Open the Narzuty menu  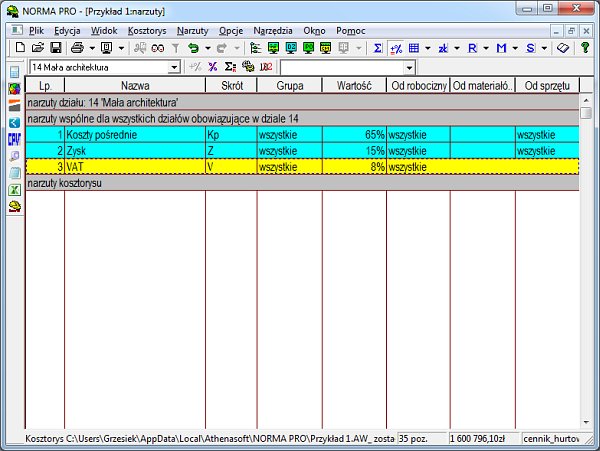[192, 31]
